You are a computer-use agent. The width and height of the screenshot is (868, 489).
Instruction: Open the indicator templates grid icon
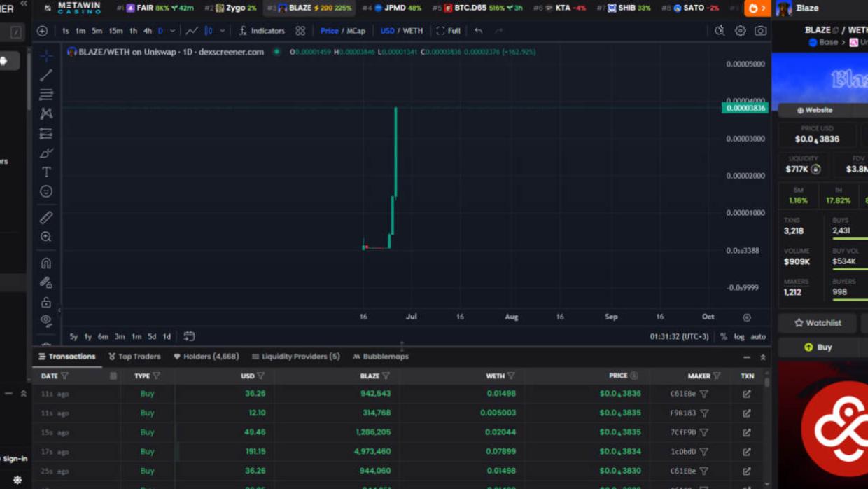[300, 31]
